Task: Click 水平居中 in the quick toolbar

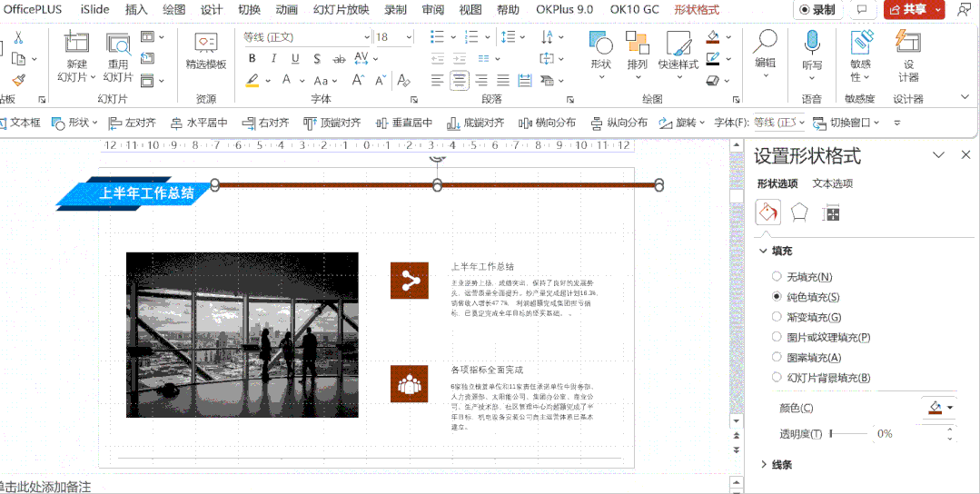Action: pyautogui.click(x=200, y=123)
